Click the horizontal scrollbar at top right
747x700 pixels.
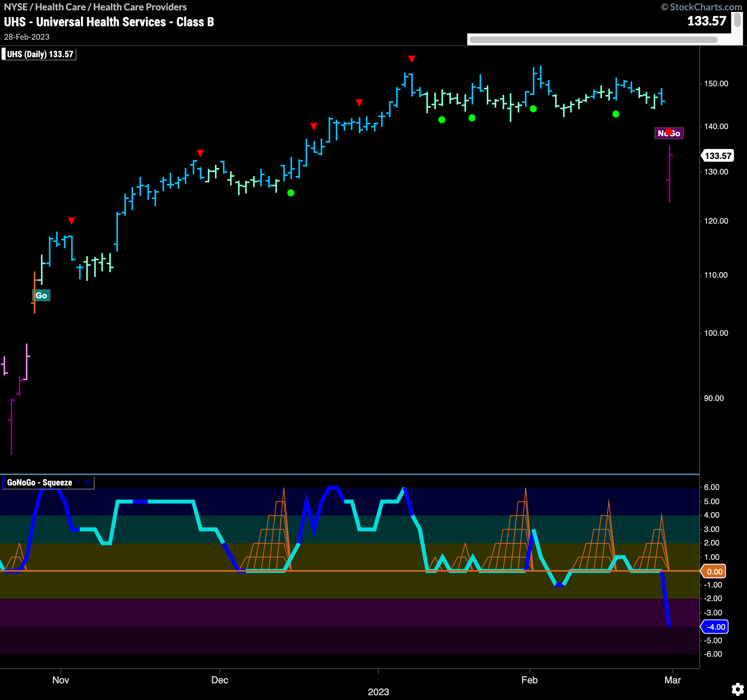point(593,39)
